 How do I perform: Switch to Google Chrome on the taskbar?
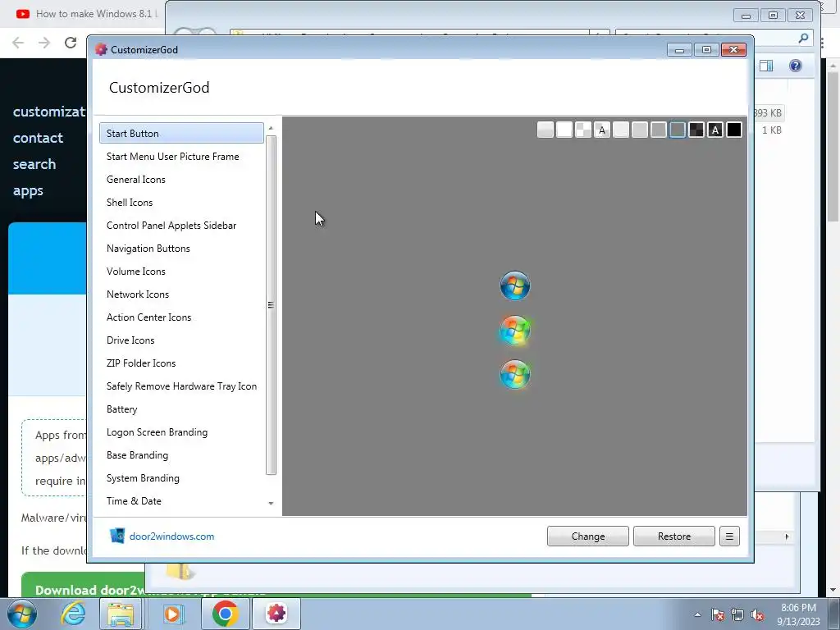[225, 614]
